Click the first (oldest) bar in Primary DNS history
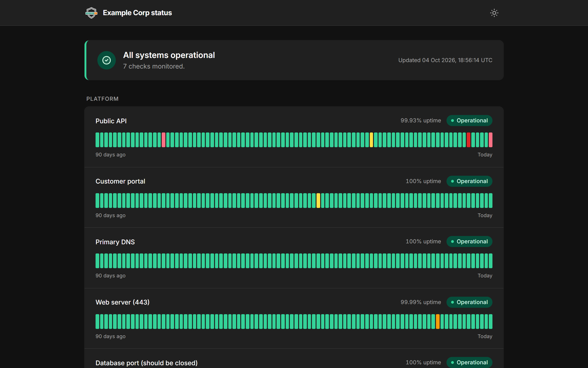588x368 pixels. (x=97, y=261)
